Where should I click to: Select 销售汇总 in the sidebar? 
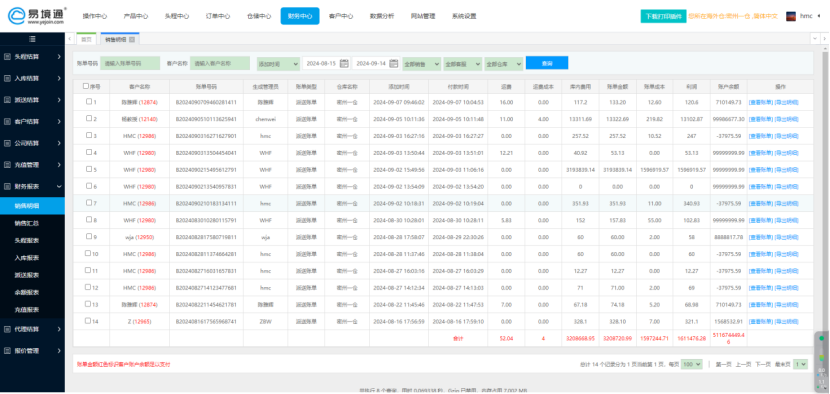[x=26, y=223]
